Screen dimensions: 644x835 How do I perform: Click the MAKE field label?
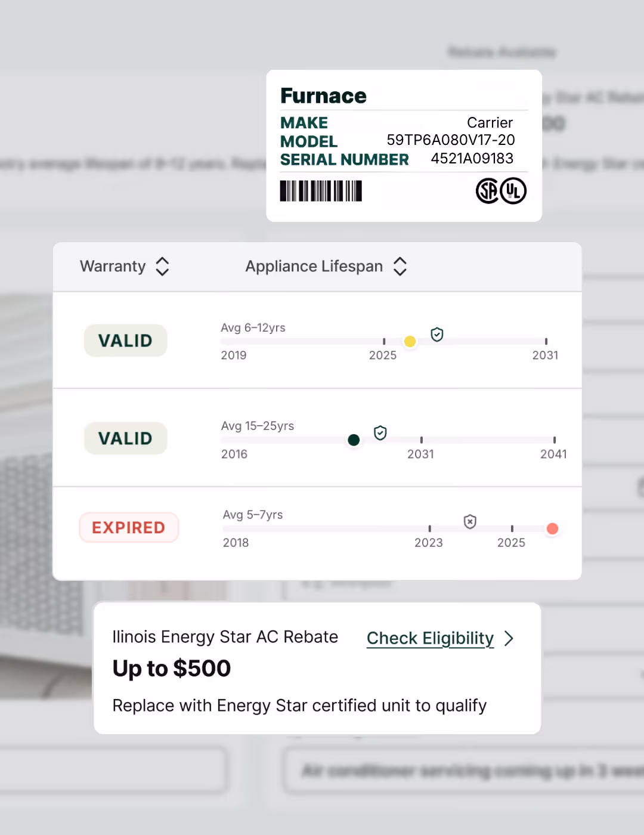(304, 123)
